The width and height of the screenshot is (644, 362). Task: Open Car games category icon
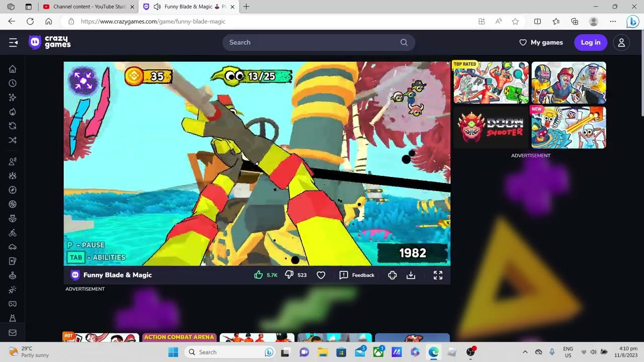[x=13, y=247]
